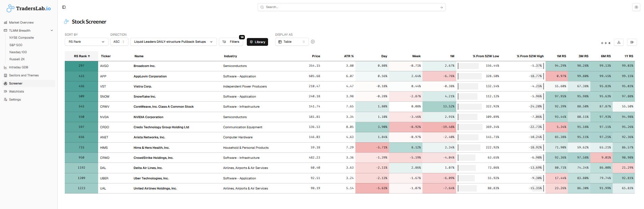Viewport: 644px width, 209px height.
Task: Click the UBER ticker cell
Action: coord(104,178)
